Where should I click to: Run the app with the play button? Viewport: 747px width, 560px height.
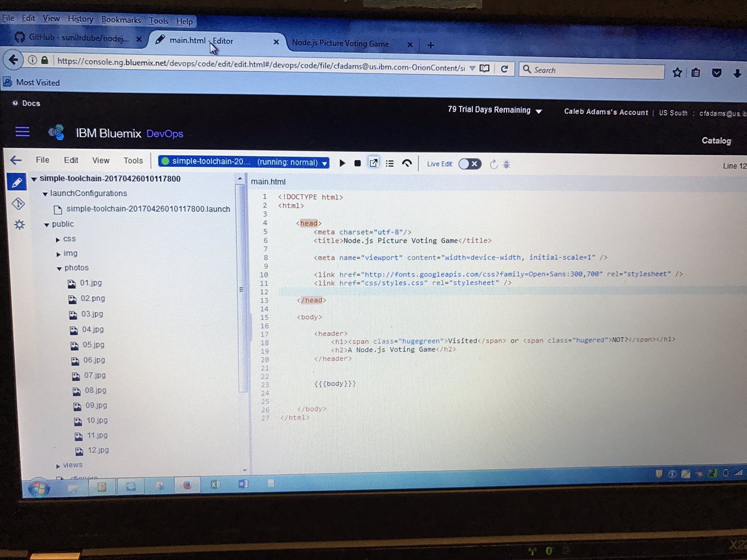pyautogui.click(x=342, y=162)
